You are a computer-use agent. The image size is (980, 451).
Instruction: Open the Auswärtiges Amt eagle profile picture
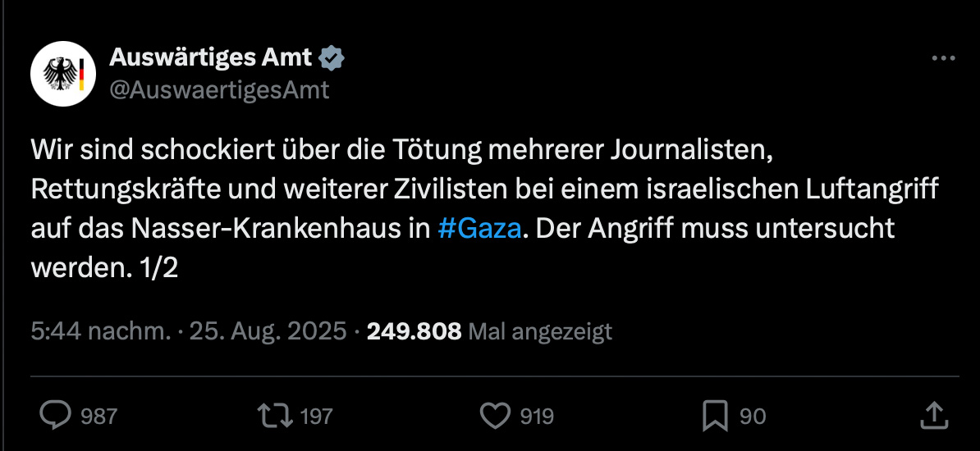click(63, 74)
